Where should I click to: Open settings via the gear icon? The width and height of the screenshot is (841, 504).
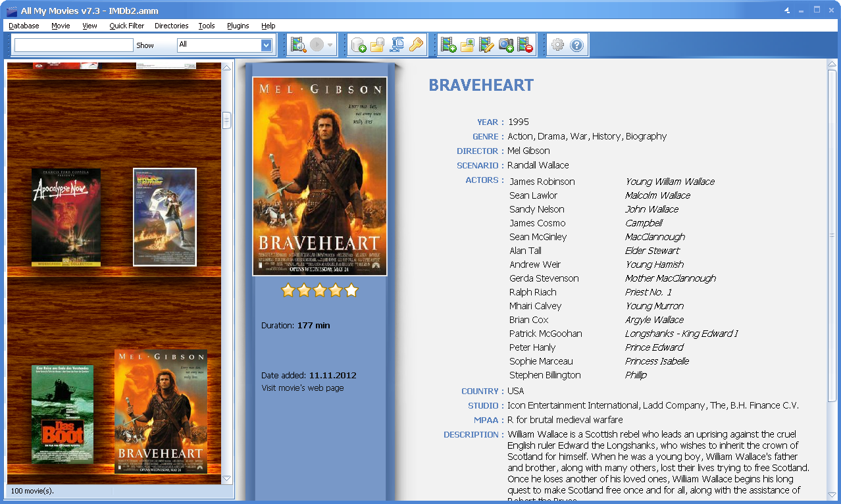[x=558, y=45]
